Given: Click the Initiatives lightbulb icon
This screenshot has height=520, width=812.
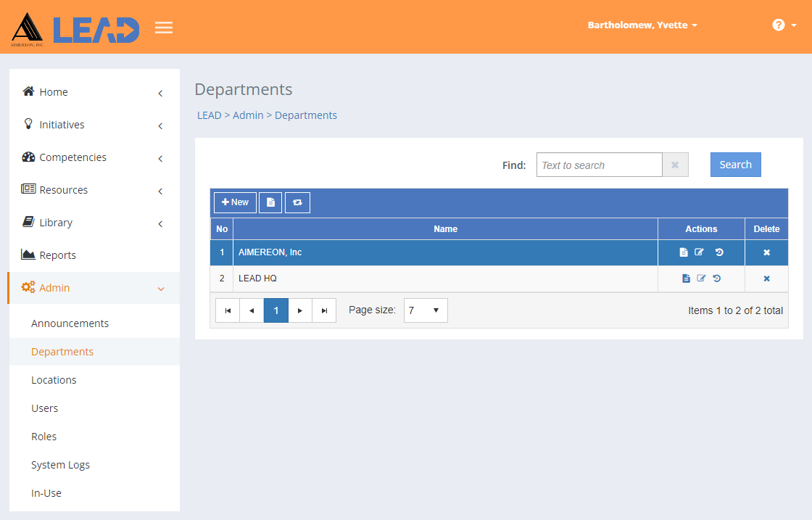Looking at the screenshot, I should tap(28, 124).
